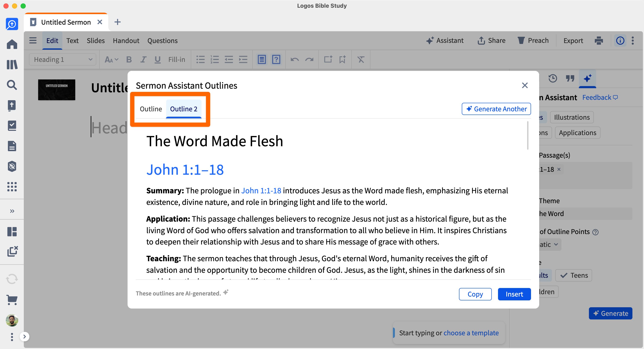Switch to the Slides tab
This screenshot has width=644, height=349.
click(x=95, y=40)
